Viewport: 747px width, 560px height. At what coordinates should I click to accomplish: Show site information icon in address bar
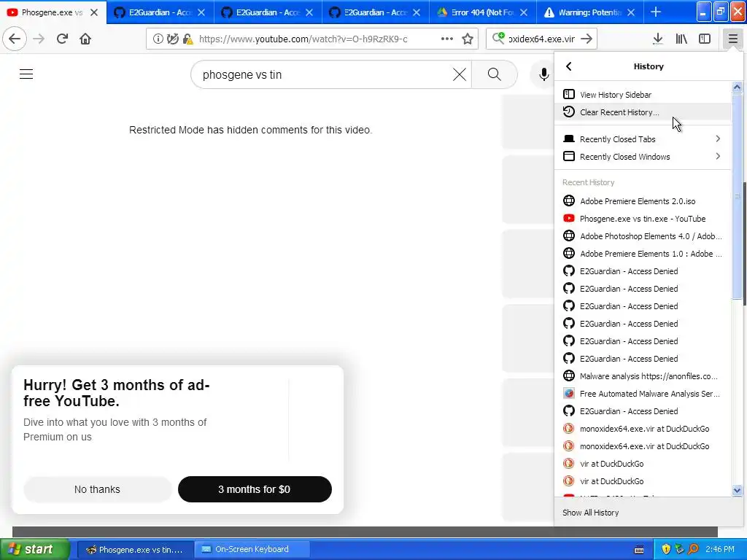(x=158, y=39)
